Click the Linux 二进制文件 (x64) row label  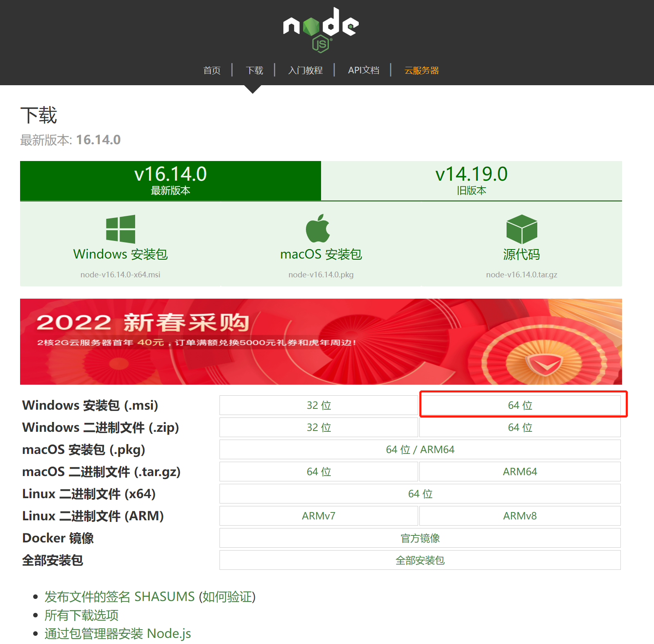point(89,494)
